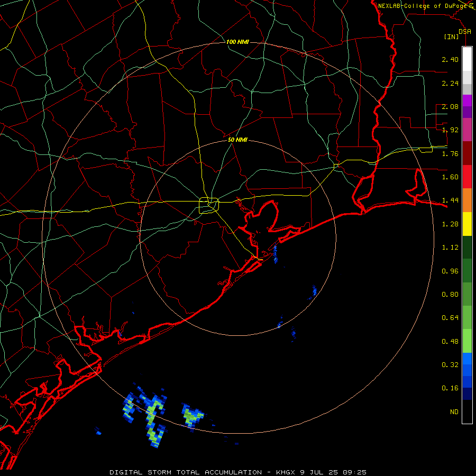Click the 1.12 legend value

pos(450,248)
